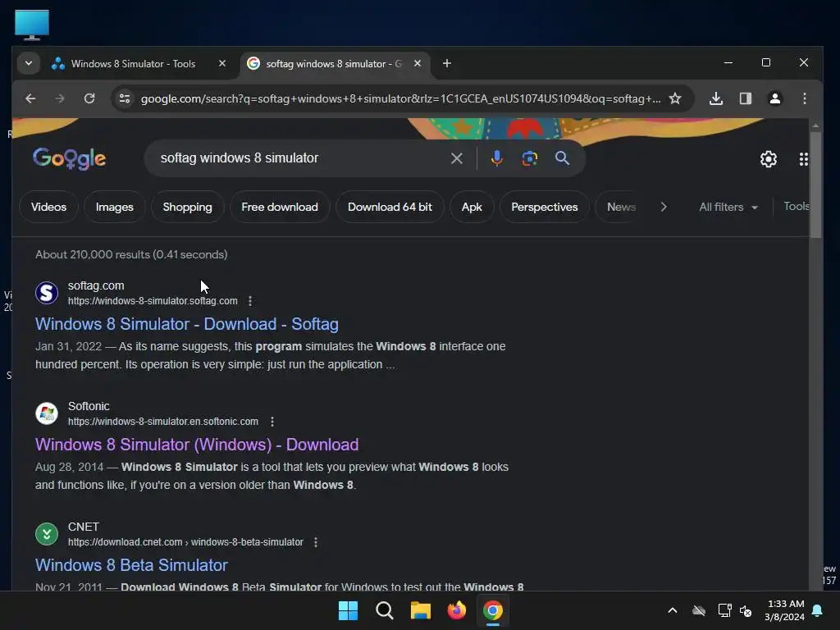Launch Firefox from the taskbar

[x=456, y=610]
